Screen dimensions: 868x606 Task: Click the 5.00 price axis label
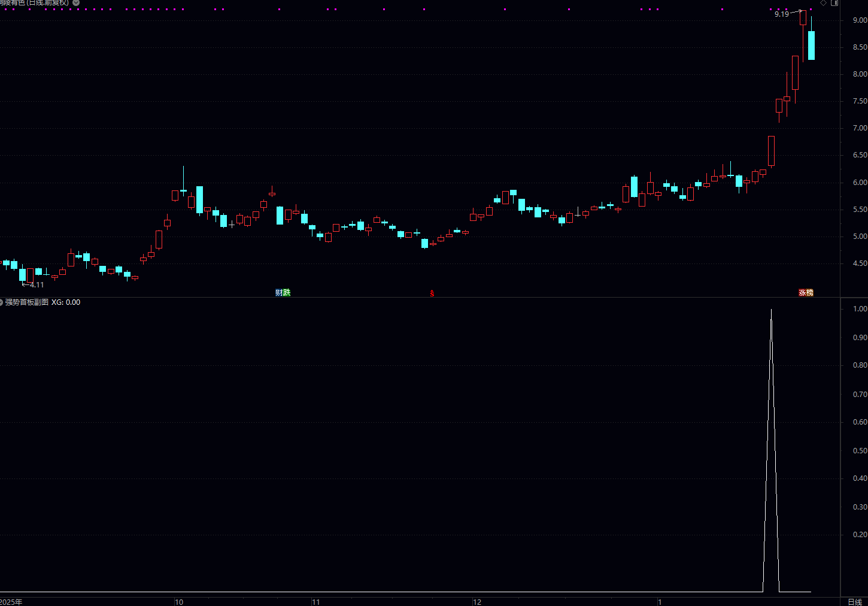pos(860,237)
